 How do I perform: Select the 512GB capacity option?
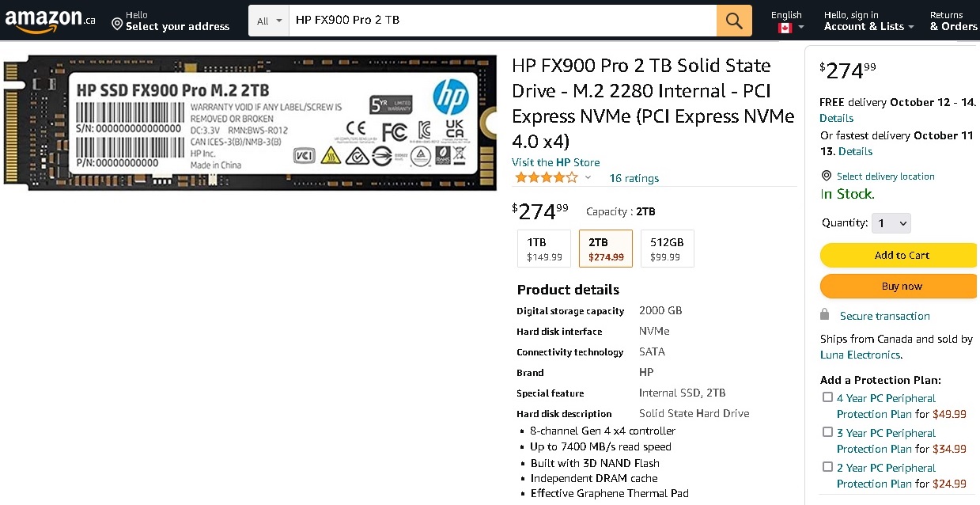click(667, 249)
